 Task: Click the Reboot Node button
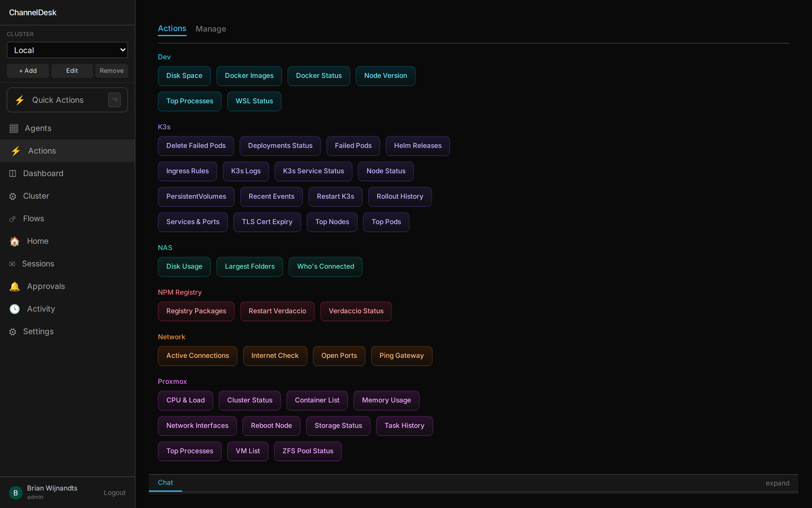272,426
